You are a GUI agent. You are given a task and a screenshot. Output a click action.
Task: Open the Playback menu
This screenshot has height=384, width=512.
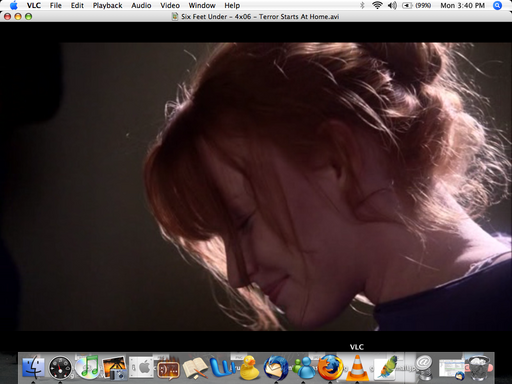tap(107, 5)
